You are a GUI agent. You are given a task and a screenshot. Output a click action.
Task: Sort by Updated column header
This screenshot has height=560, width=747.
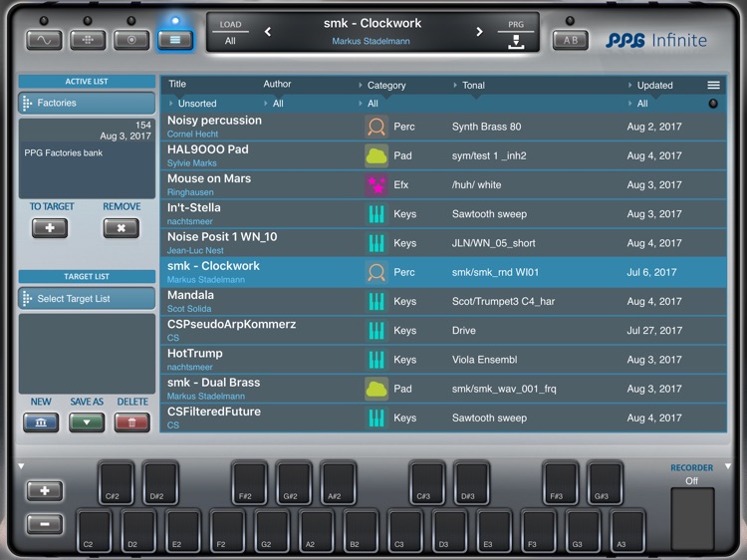(x=654, y=86)
